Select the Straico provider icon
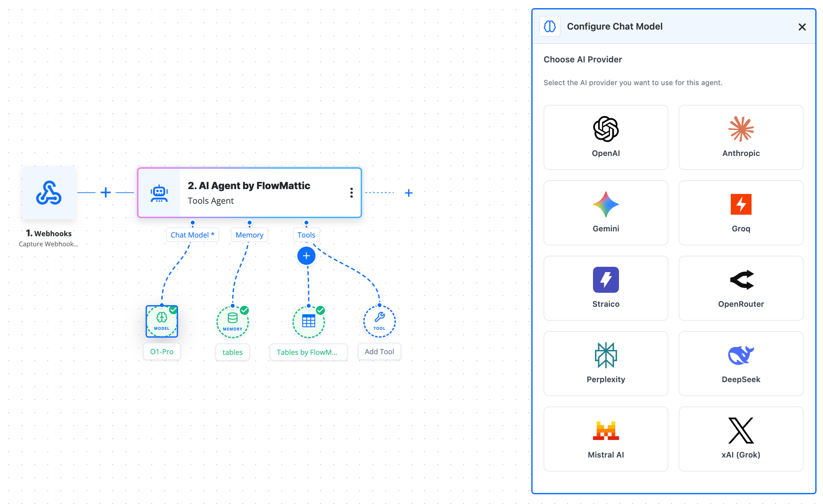 (606, 280)
